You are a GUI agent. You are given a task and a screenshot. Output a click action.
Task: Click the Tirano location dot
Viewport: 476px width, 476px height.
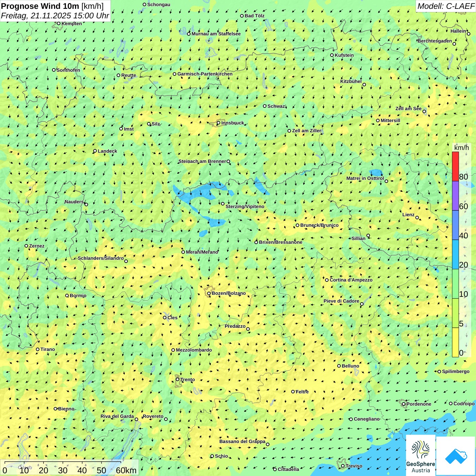[38, 349]
